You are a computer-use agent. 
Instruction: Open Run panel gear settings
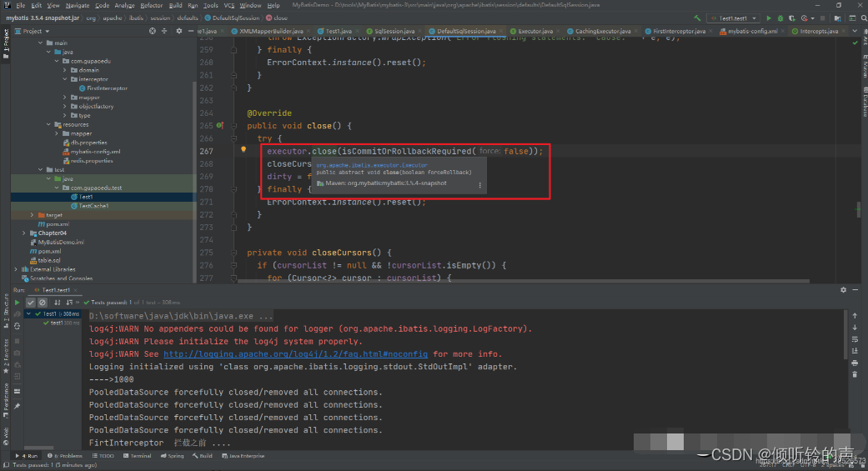click(x=843, y=289)
